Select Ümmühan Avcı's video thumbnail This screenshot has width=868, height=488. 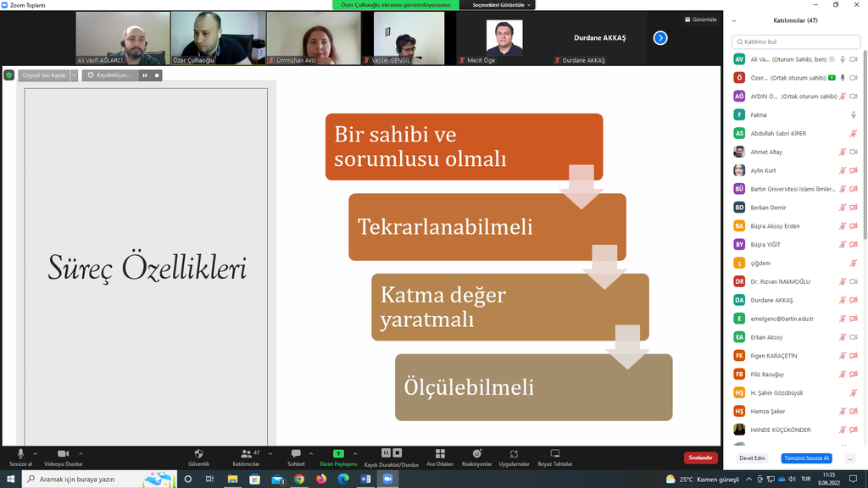point(314,38)
